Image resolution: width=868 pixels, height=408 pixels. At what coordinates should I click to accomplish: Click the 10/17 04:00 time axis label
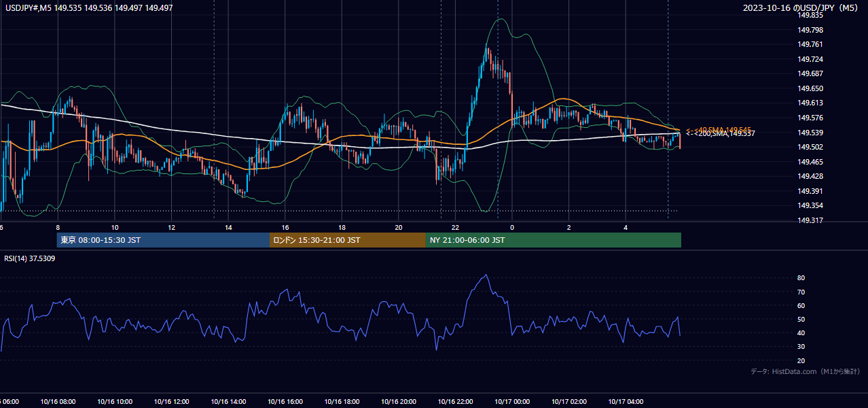click(x=626, y=402)
